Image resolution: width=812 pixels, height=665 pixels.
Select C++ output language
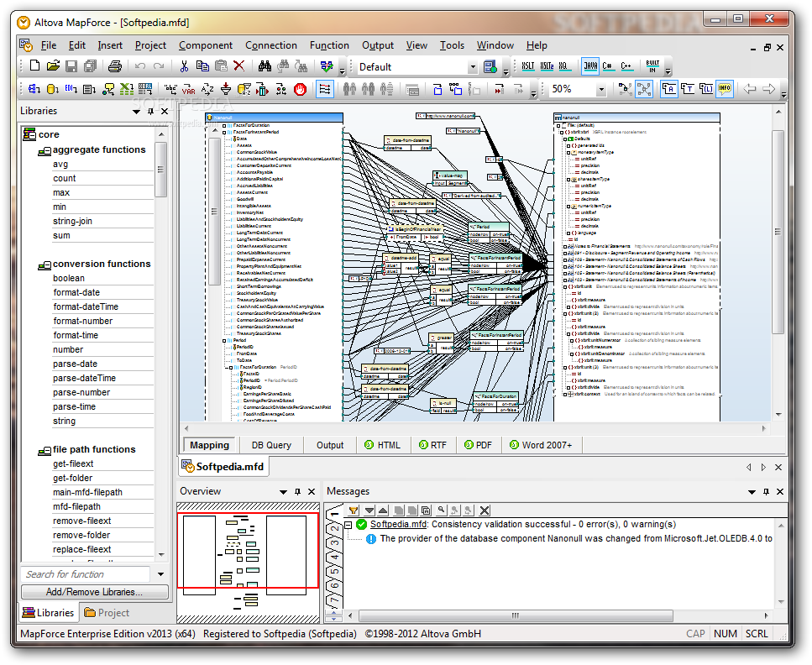click(626, 65)
